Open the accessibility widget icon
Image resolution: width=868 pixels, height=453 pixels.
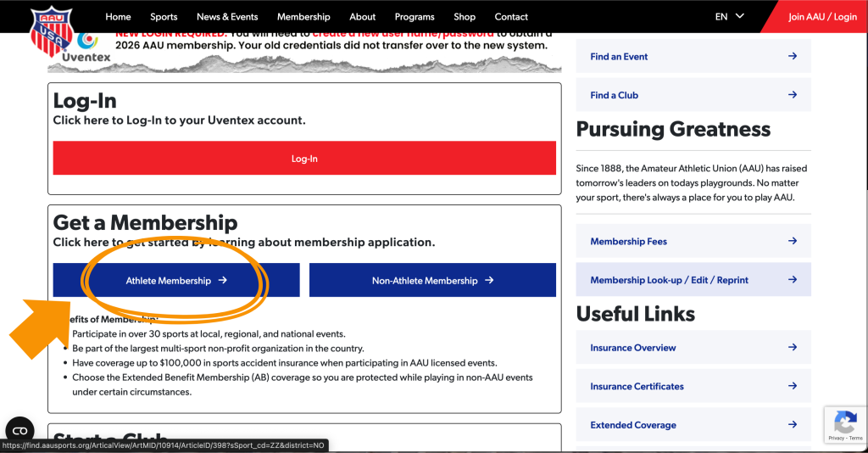[19, 430]
